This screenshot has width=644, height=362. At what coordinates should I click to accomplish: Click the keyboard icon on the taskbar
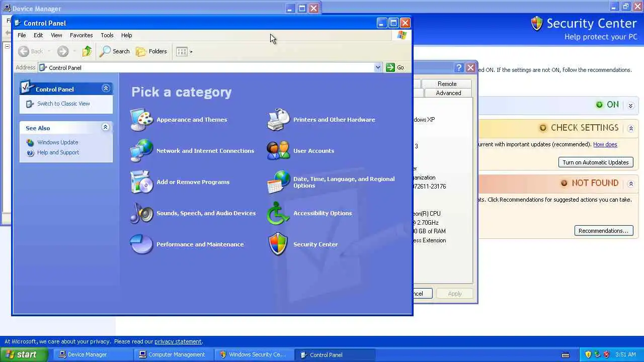point(566,355)
